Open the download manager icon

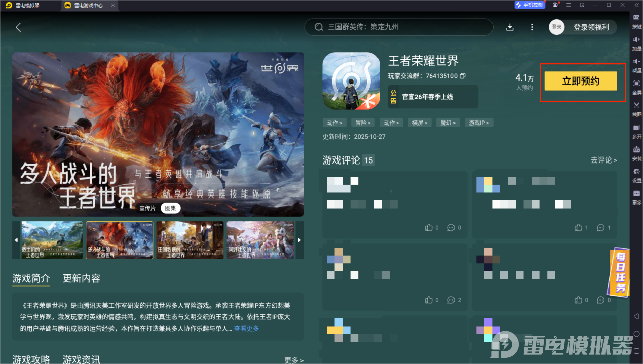coord(510,27)
